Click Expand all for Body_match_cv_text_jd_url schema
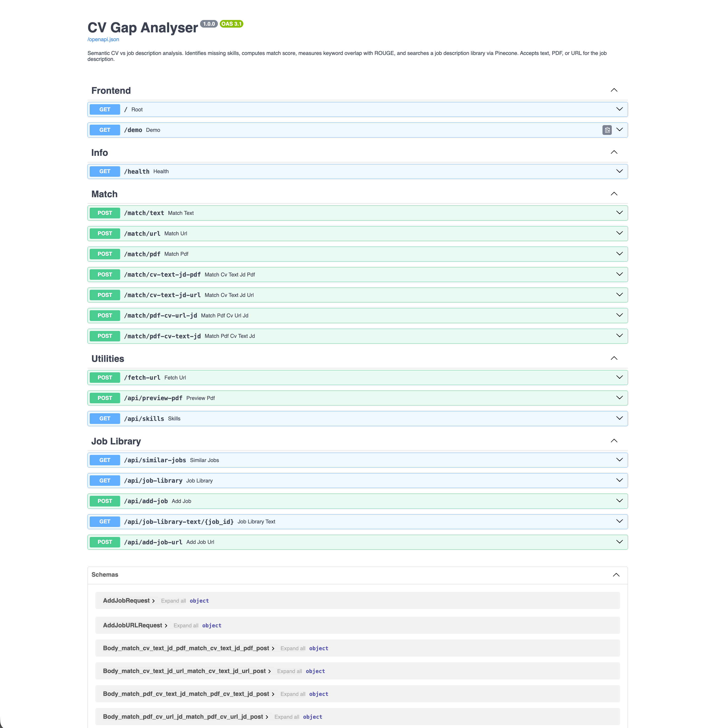Screen dimensions: 705x728 pos(289,672)
